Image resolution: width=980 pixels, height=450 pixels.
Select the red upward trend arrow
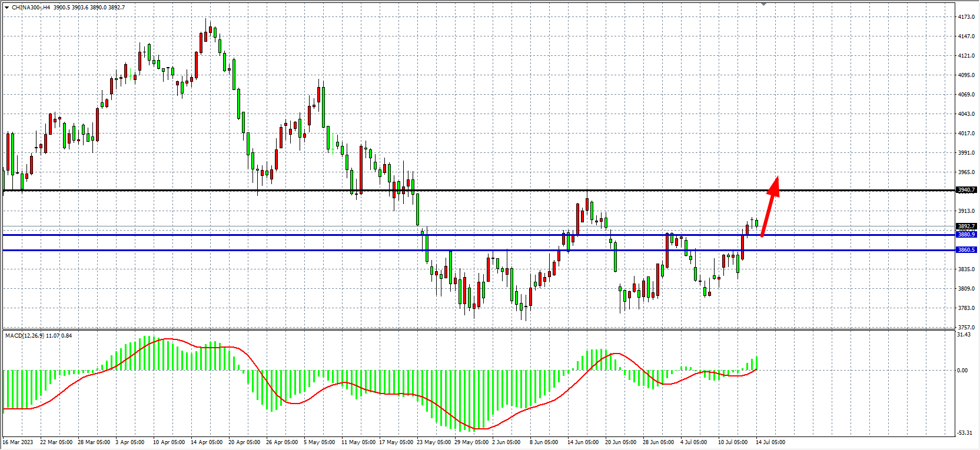[770, 206]
